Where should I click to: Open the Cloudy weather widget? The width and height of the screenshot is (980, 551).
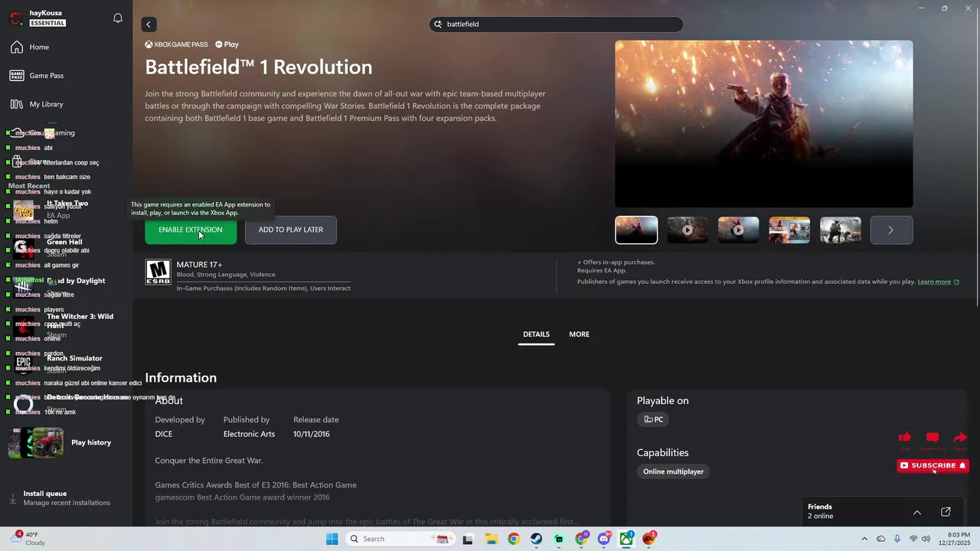(28, 539)
